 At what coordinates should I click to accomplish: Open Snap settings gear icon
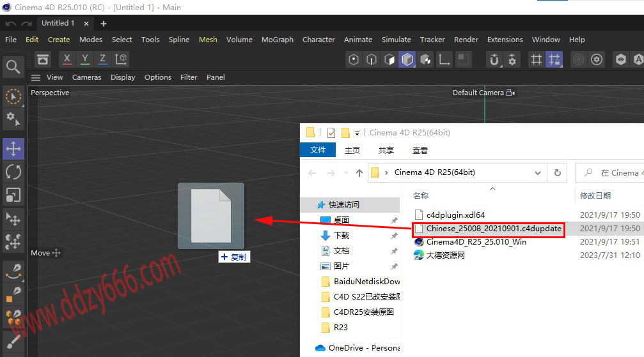coord(512,60)
